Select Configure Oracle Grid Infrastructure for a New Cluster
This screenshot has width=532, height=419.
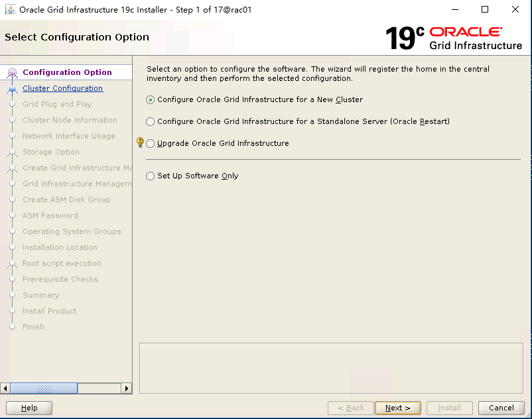(x=151, y=99)
